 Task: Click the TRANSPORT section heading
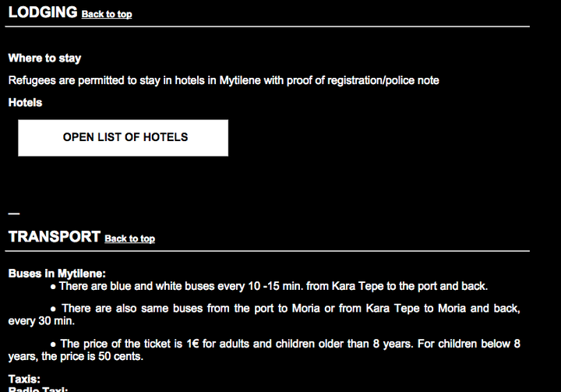point(55,237)
